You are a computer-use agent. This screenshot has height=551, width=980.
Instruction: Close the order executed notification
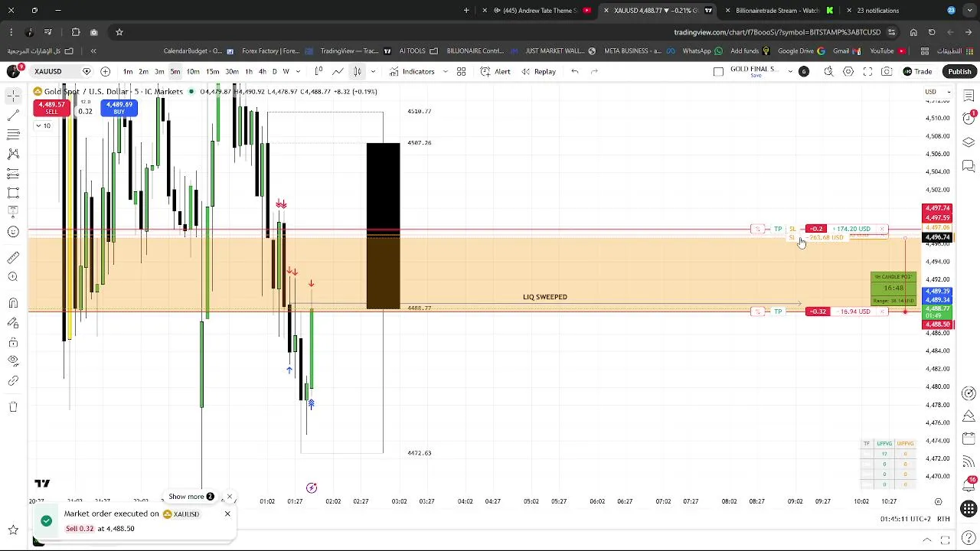coord(227,514)
